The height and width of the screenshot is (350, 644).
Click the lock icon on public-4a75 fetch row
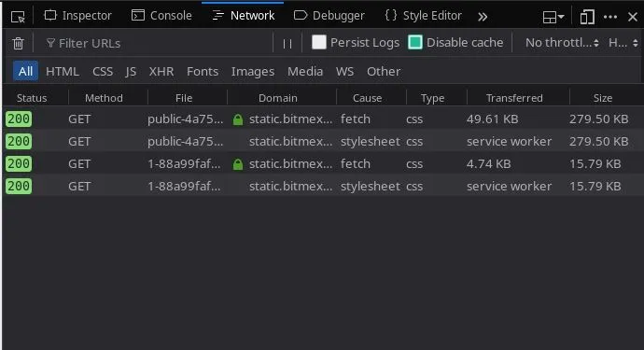tap(238, 119)
